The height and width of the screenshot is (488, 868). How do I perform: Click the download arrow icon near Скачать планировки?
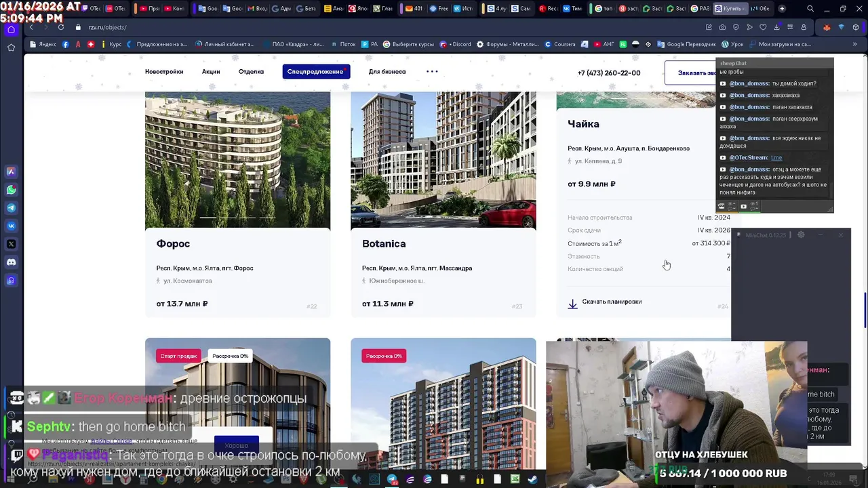pos(572,304)
